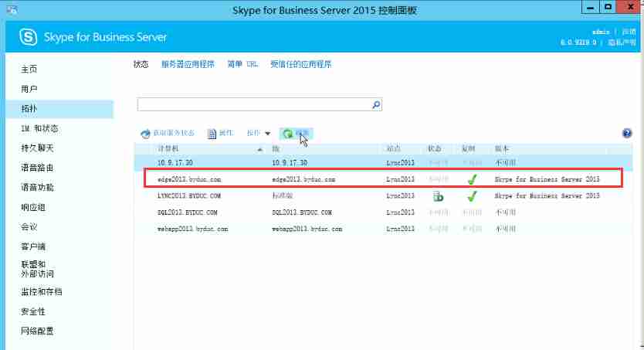Click the green 刷新 refresh button
The height and width of the screenshot is (350, 644).
(296, 133)
